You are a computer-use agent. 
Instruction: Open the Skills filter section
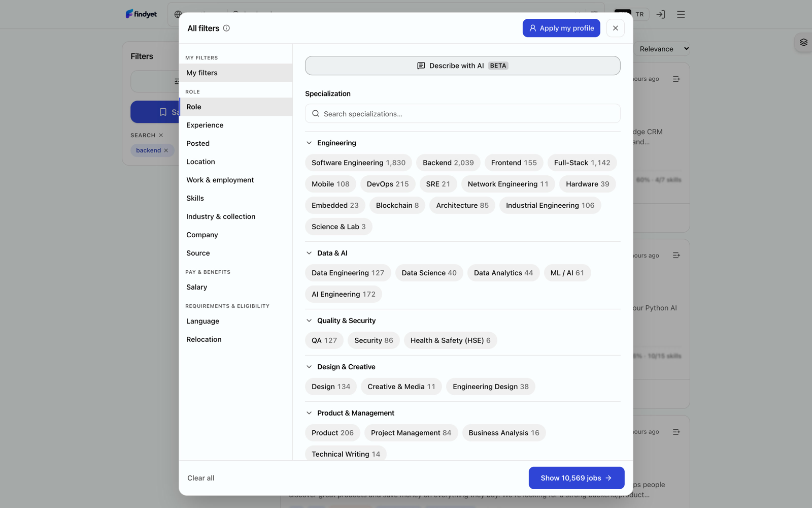[235, 198]
